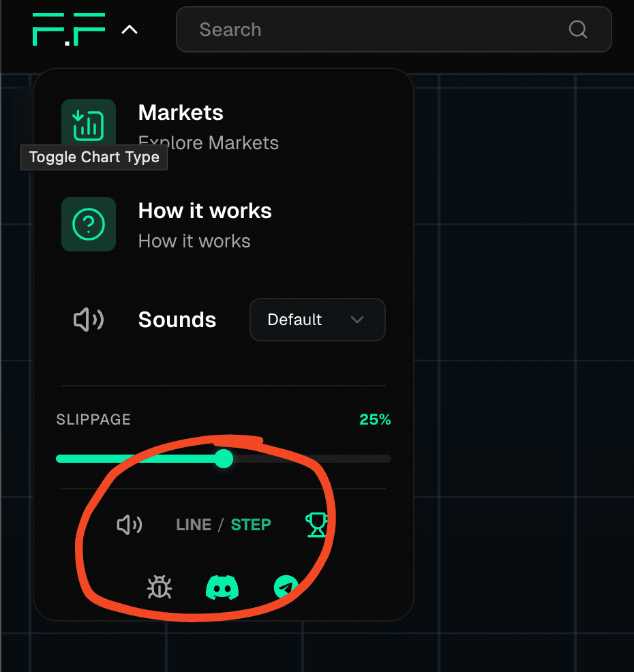This screenshot has height=672, width=634.
Task: Collapse the menu with the up chevron
Action: tap(130, 30)
